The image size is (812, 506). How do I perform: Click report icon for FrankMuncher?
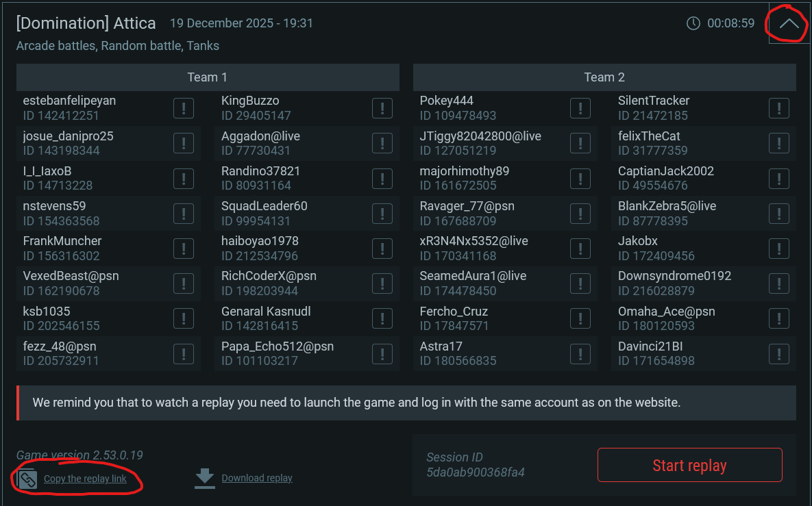point(183,248)
